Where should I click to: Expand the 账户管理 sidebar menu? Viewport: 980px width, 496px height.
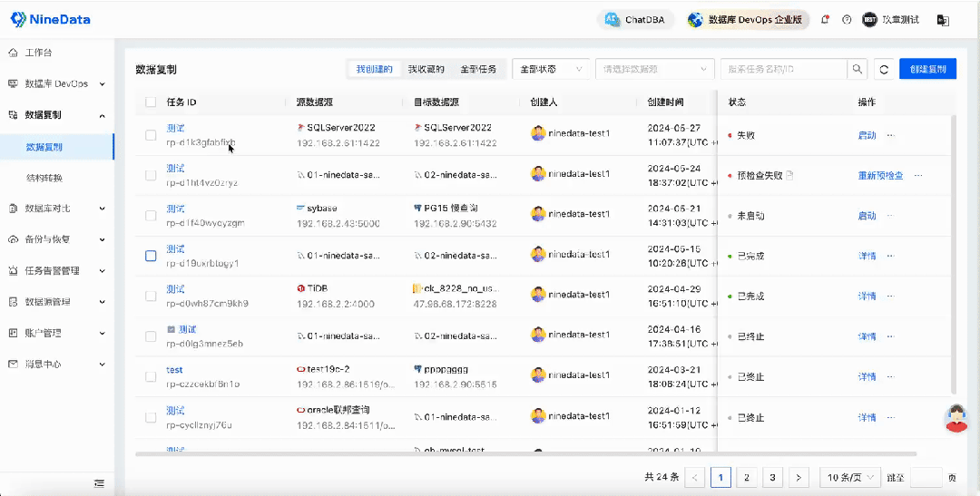click(x=56, y=334)
